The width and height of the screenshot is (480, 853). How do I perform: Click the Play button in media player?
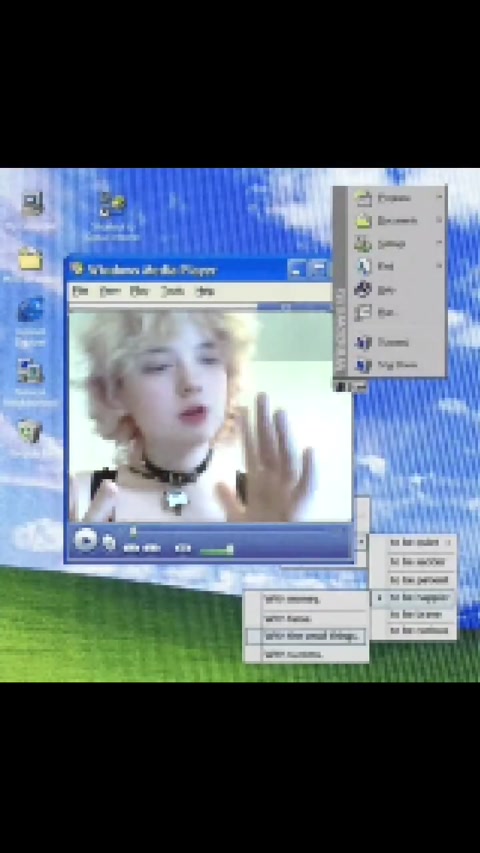[x=85, y=540]
